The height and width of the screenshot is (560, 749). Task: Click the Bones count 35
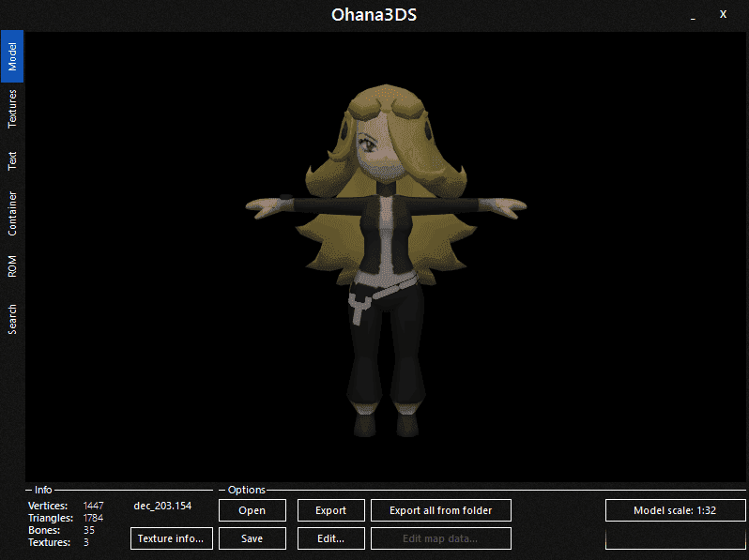tap(89, 530)
